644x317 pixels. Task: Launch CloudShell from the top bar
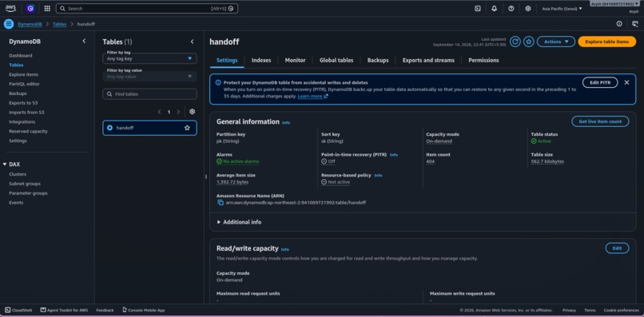click(x=478, y=8)
